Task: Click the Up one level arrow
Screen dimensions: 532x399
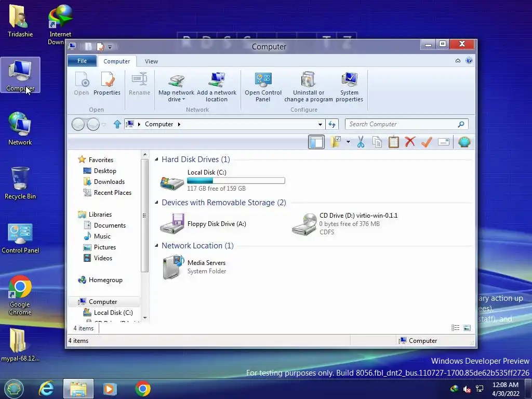Action: pos(117,124)
